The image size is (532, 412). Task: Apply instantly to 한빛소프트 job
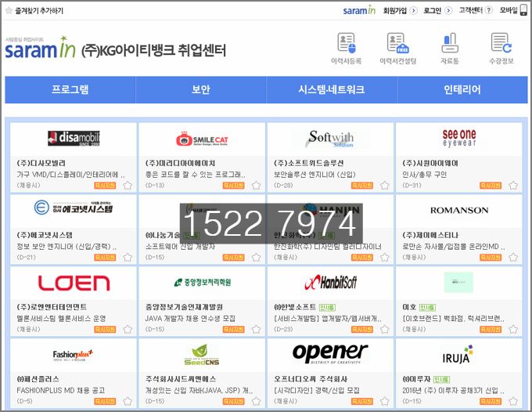coord(362,330)
